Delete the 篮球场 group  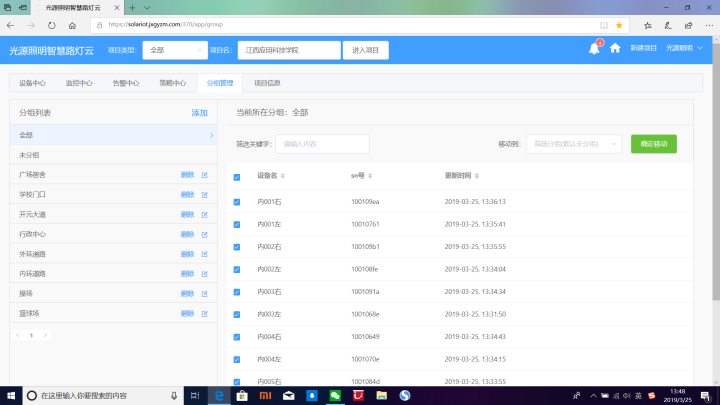click(187, 314)
